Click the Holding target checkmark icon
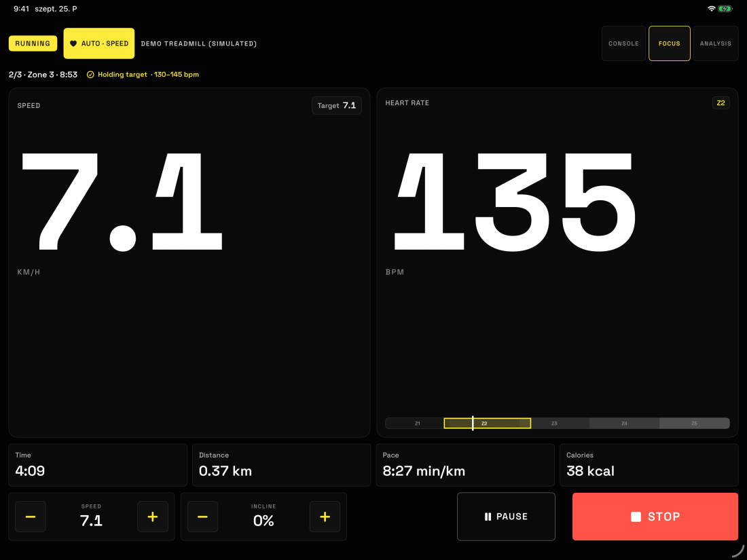This screenshot has height=560, width=747. 90,75
